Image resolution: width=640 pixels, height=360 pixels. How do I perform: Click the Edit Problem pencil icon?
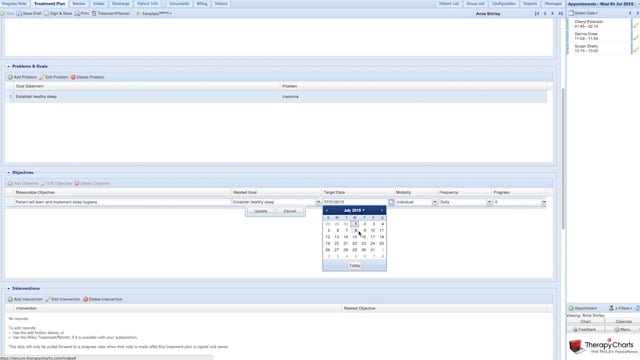(x=42, y=77)
